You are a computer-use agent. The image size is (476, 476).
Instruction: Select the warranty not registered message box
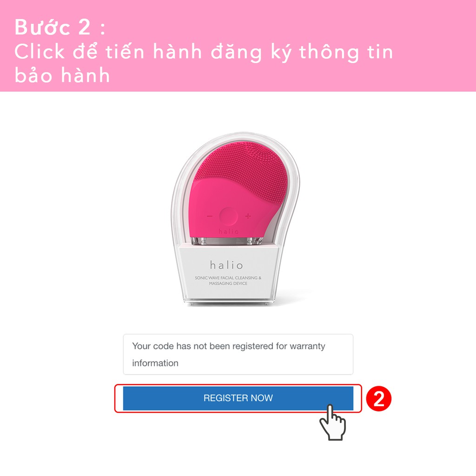238,354
